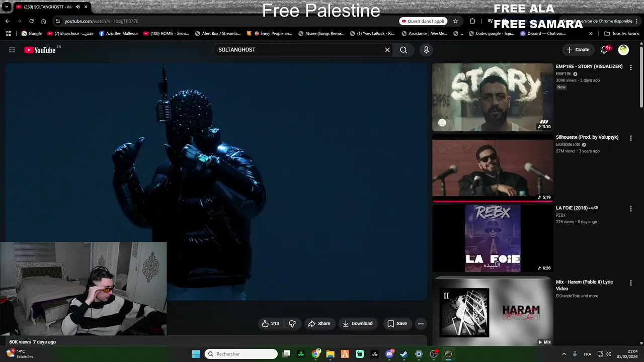Open the Haram Pablo II mix thumbnail

pyautogui.click(x=493, y=312)
